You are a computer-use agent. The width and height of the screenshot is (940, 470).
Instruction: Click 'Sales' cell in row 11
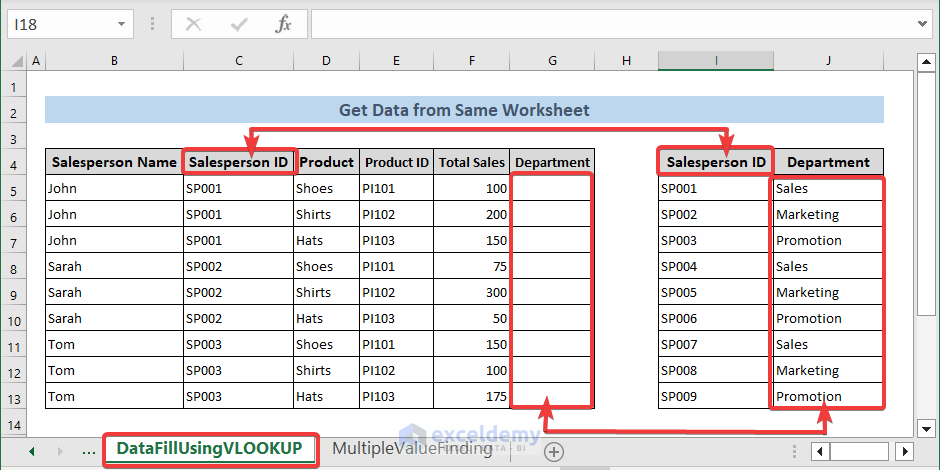point(828,344)
